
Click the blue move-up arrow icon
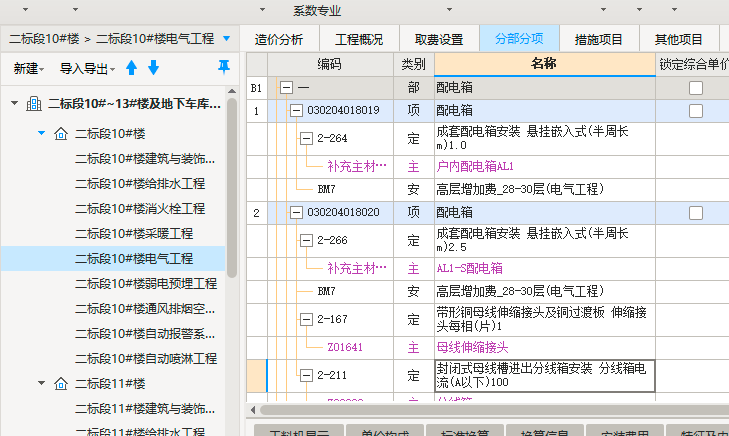point(132,68)
